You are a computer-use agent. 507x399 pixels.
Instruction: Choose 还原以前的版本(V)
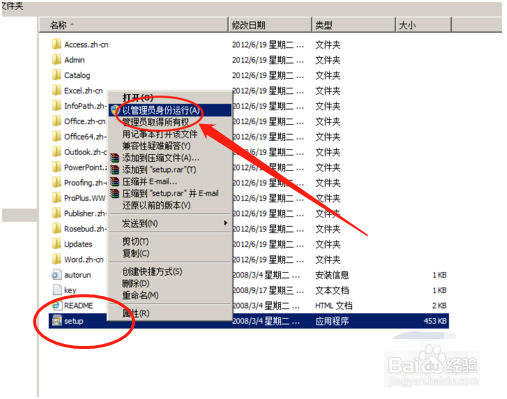click(171, 205)
